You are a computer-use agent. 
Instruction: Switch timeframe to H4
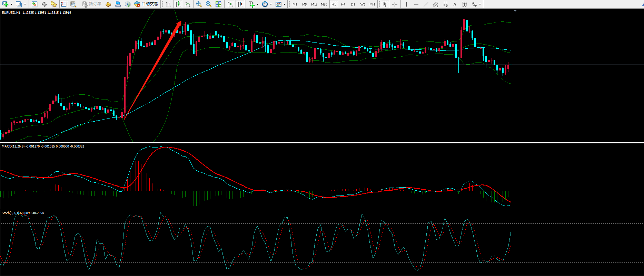click(343, 4)
